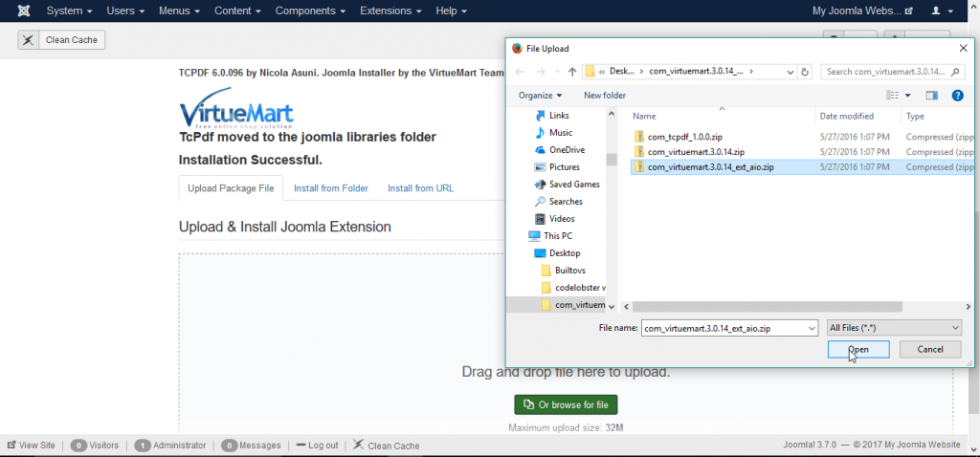Click the help question mark icon

pyautogui.click(x=956, y=96)
